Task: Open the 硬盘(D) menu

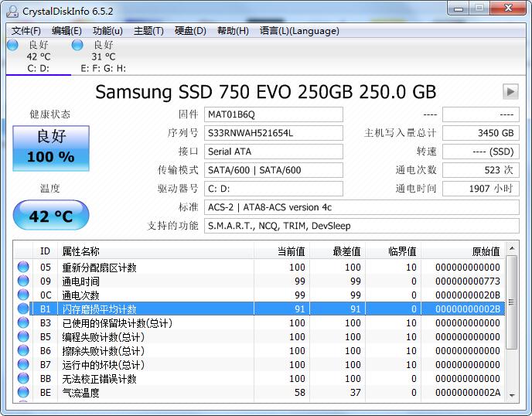Action: click(190, 31)
